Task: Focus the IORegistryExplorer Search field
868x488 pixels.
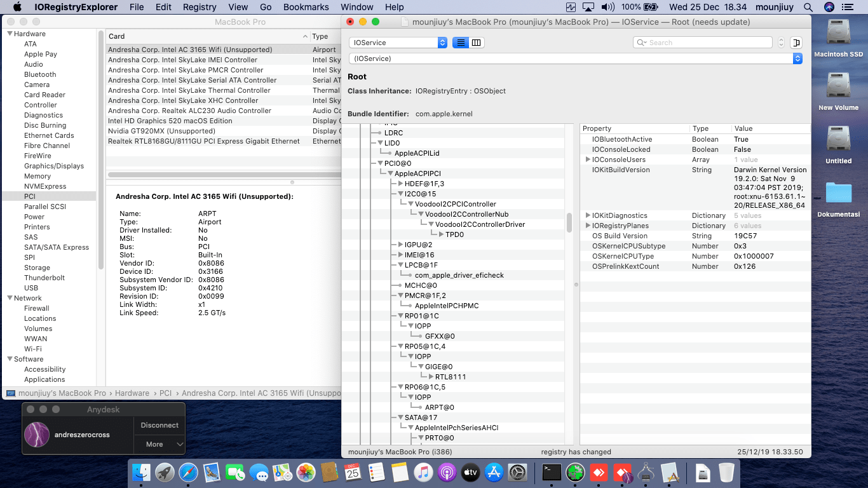Action: (x=703, y=43)
